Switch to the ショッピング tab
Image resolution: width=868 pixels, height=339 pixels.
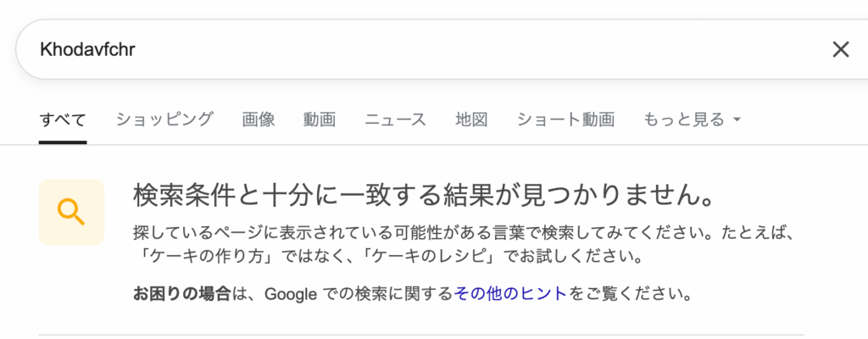(164, 119)
